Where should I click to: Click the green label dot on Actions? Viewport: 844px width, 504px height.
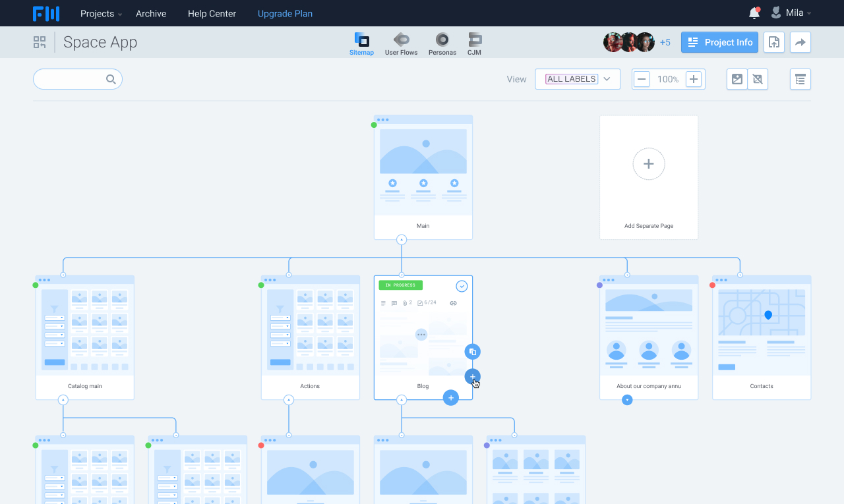click(x=261, y=285)
